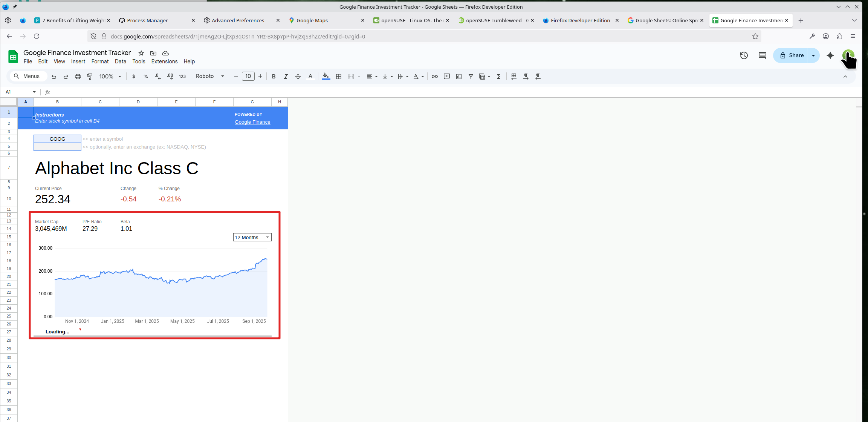Open the 12 Months period dropdown
Viewport: 868px width, 422px height.
point(252,237)
